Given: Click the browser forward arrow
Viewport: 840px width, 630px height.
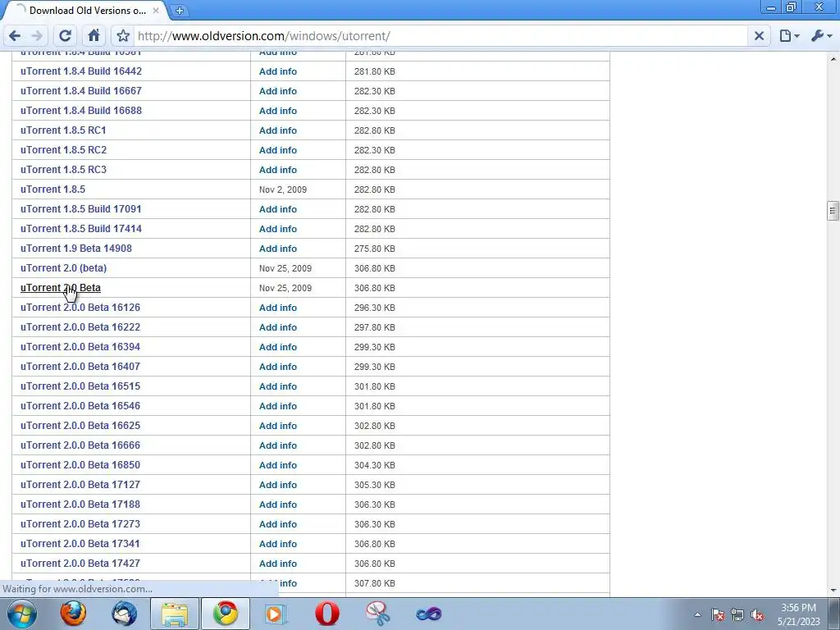Looking at the screenshot, I should coord(37,36).
